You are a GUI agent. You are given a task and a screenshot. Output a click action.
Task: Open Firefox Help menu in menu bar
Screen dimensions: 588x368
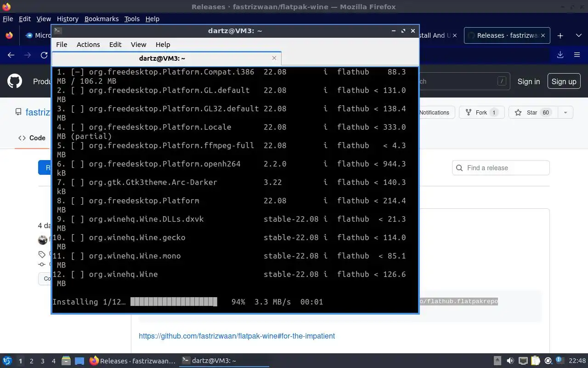click(x=152, y=19)
